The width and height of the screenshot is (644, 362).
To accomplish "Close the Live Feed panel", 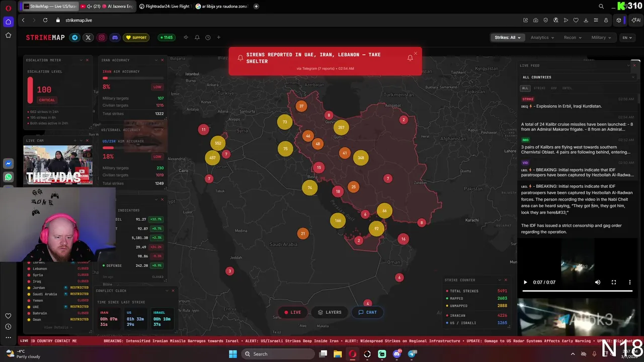I will 634,65.
